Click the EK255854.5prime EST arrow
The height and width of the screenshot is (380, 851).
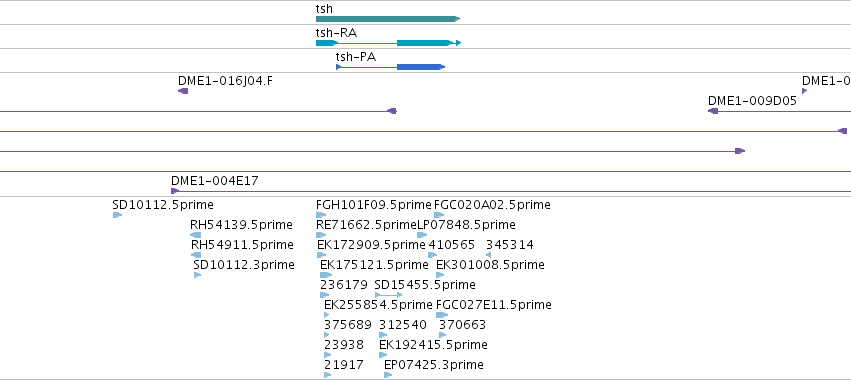click(x=327, y=315)
